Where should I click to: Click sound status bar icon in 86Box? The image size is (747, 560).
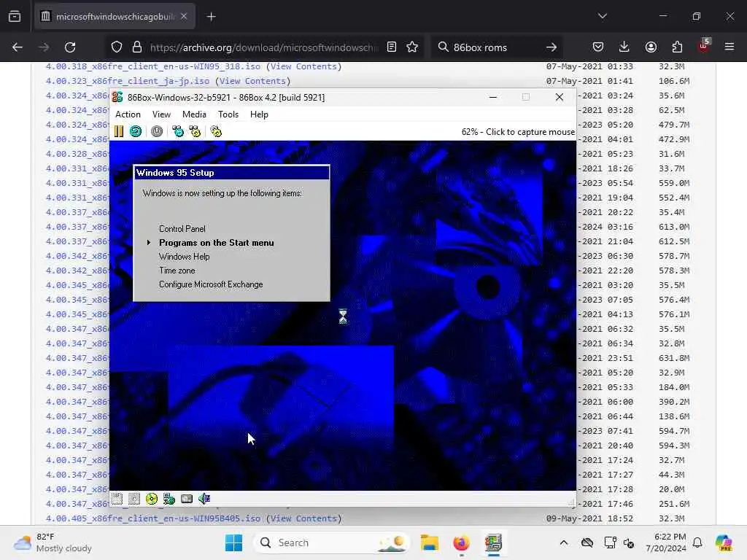pos(204,499)
